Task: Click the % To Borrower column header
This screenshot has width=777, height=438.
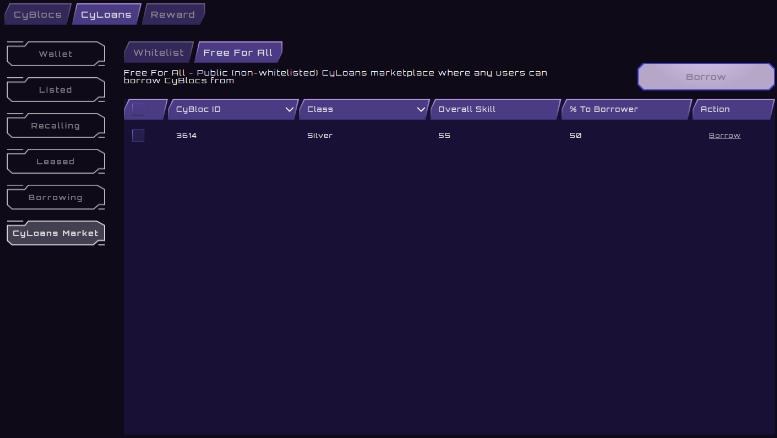Action: click(626, 109)
